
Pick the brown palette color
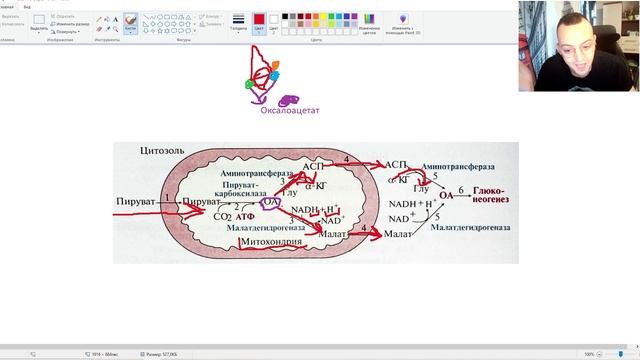(x=300, y=24)
